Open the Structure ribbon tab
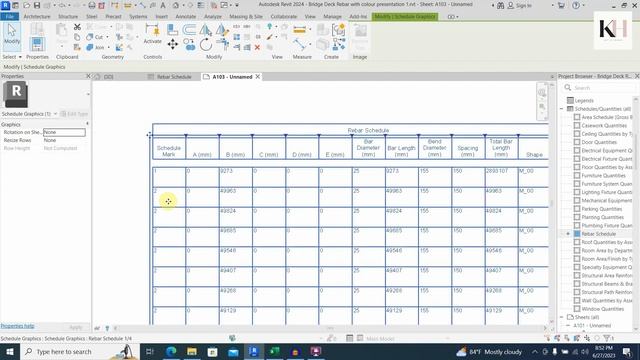The image size is (640, 360). [x=68, y=16]
